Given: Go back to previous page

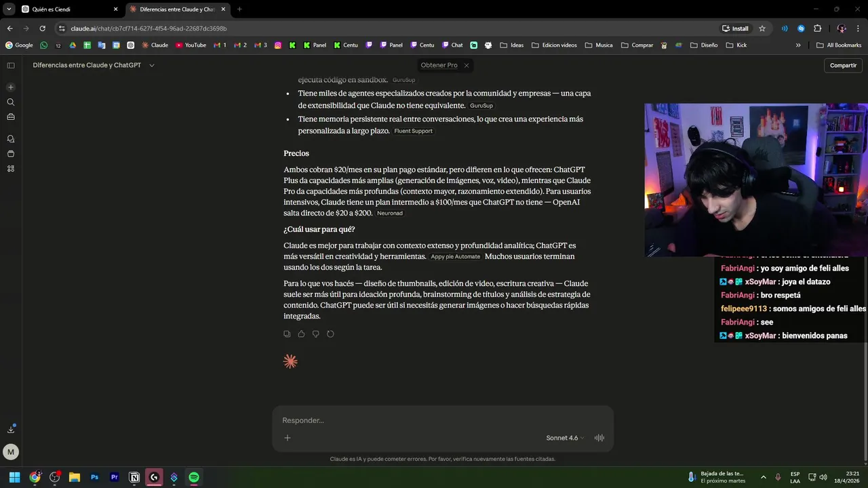Looking at the screenshot, I should click(x=9, y=28).
